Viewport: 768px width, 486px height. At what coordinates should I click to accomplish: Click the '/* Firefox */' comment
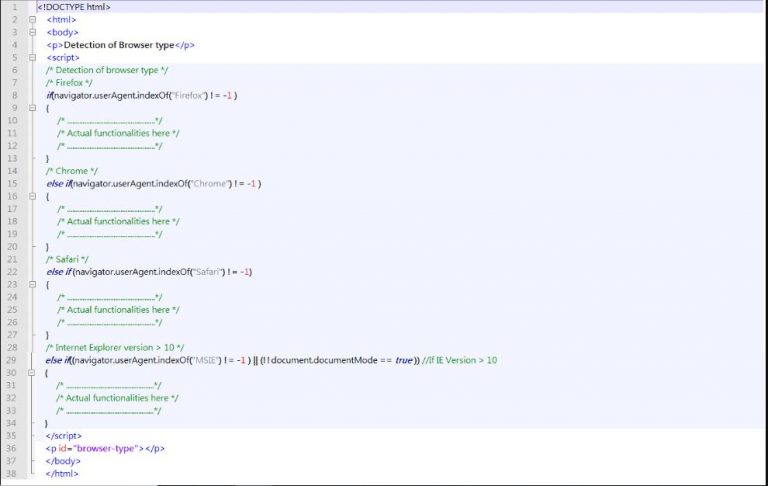coord(69,83)
